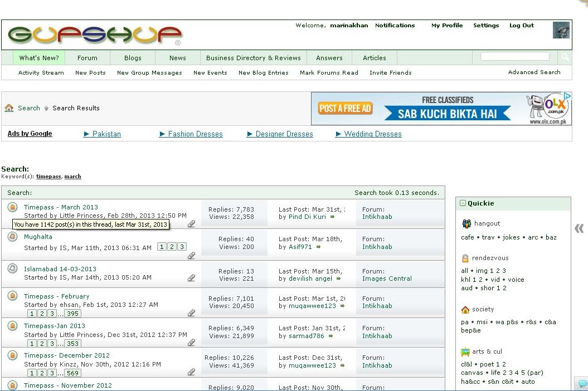Collapse the Quickie panel

pyautogui.click(x=463, y=204)
